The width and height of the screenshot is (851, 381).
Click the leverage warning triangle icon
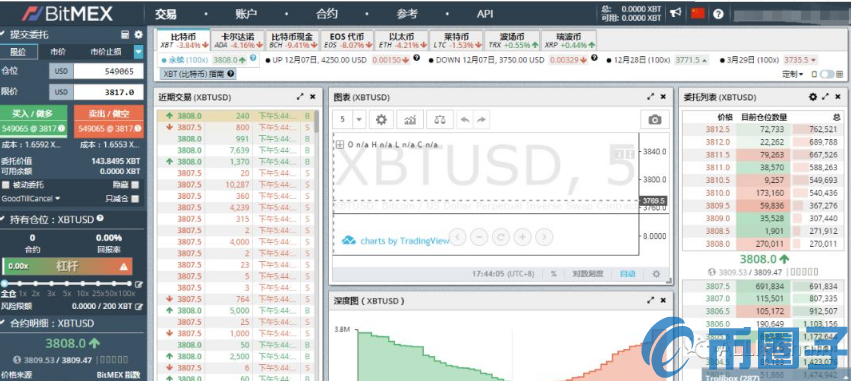[124, 266]
